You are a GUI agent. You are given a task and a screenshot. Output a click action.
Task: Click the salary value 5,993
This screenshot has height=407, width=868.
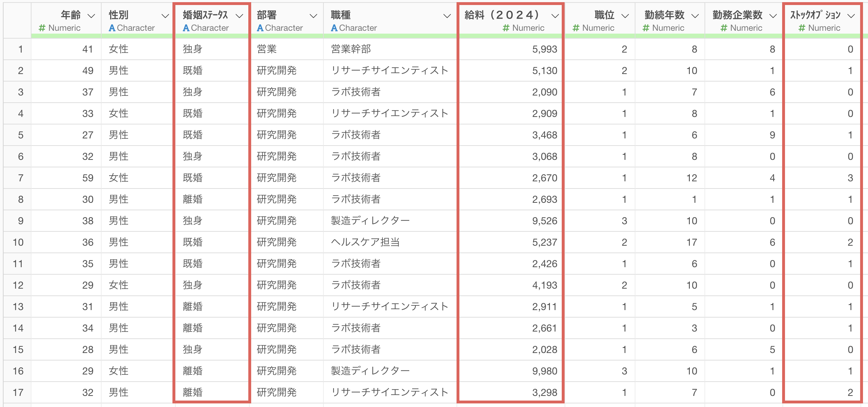[544, 49]
